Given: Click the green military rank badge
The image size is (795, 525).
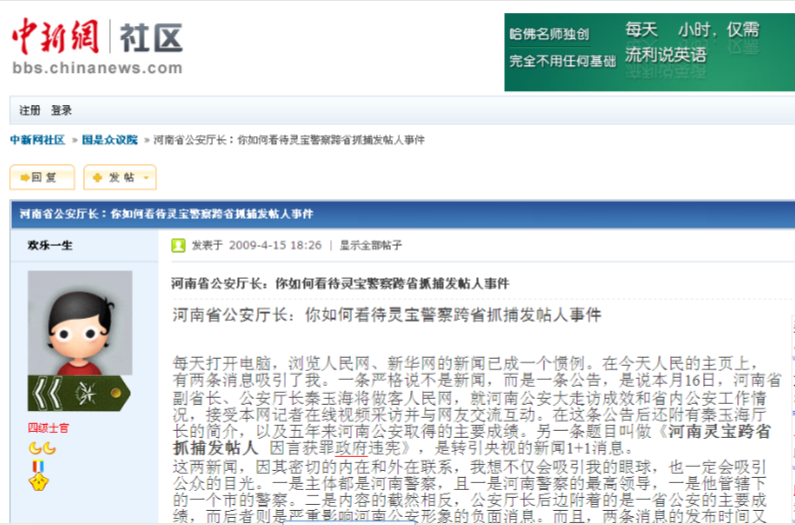Looking at the screenshot, I should coord(79,392).
